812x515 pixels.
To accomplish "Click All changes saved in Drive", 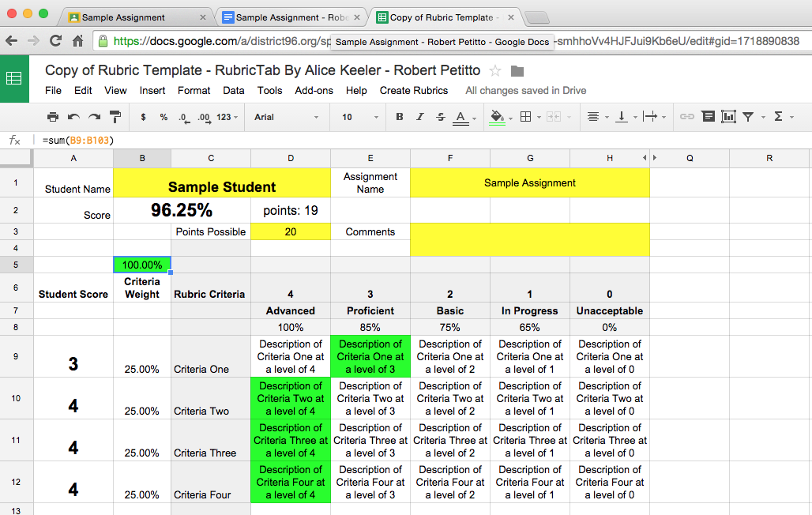I will [525, 90].
